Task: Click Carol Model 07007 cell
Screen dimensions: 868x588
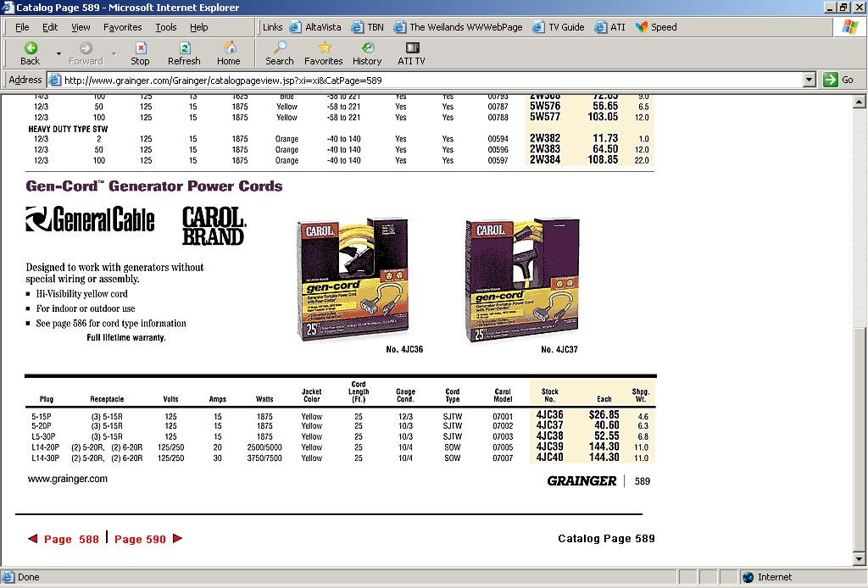Action: click(503, 458)
